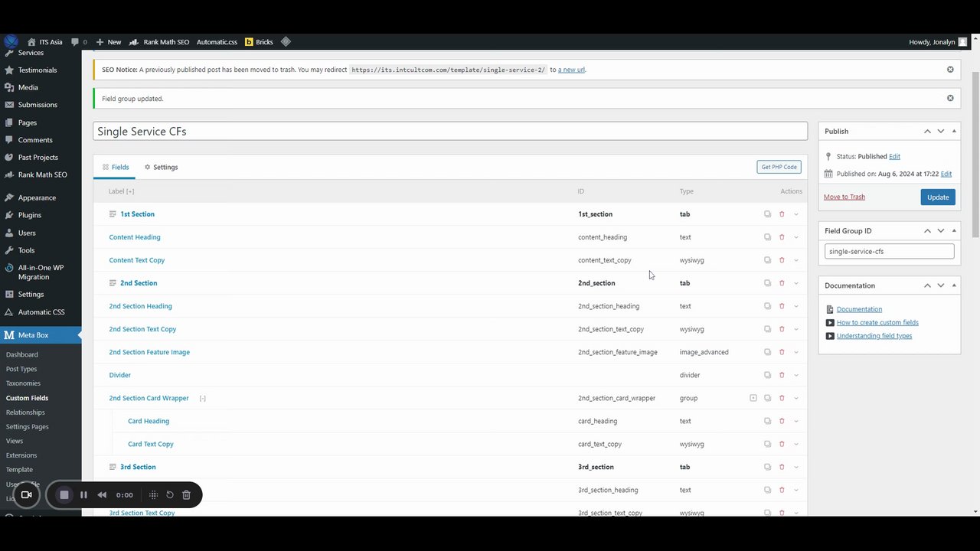The image size is (980, 551).
Task: Follow the 'a new url' redirect link
Action: (x=571, y=70)
